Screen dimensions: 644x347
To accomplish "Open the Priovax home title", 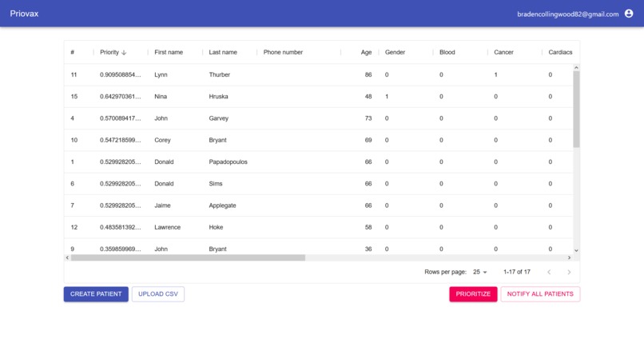I will click(x=24, y=14).
